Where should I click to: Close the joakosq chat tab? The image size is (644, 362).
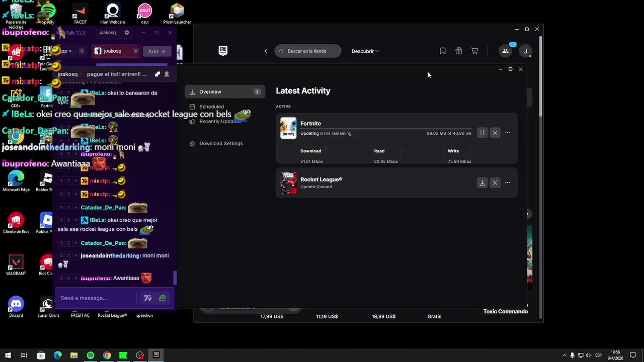[136, 51]
